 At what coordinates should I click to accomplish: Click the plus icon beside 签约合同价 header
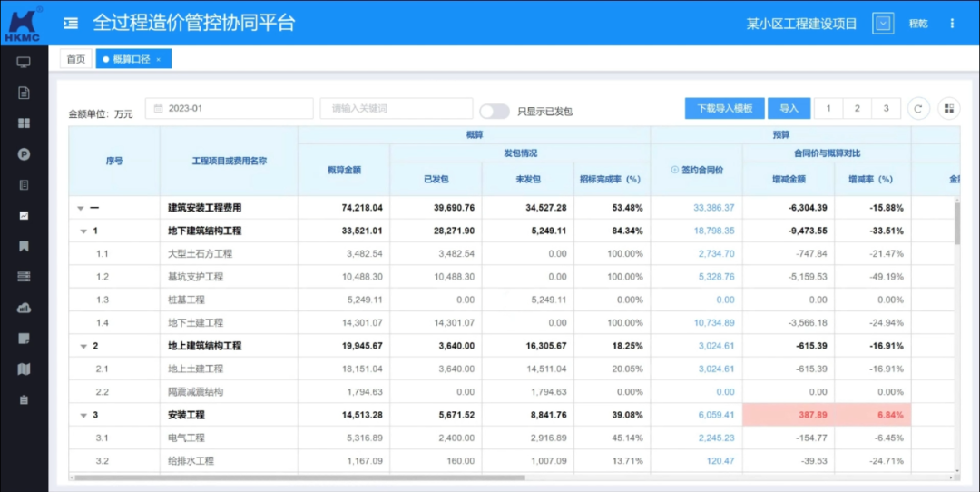(x=674, y=170)
